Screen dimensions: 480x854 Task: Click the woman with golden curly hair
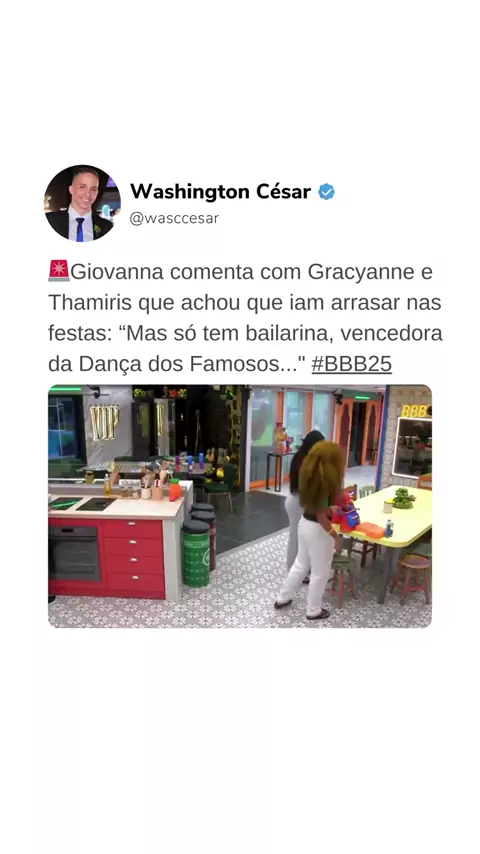(x=313, y=529)
